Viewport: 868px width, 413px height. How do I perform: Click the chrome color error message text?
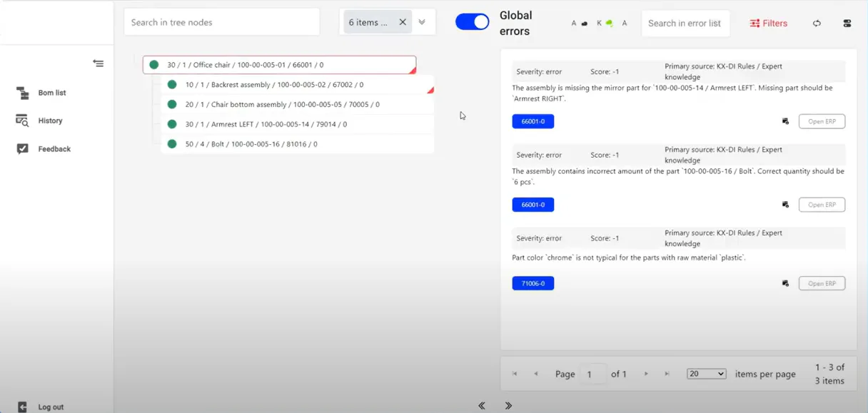(629, 258)
